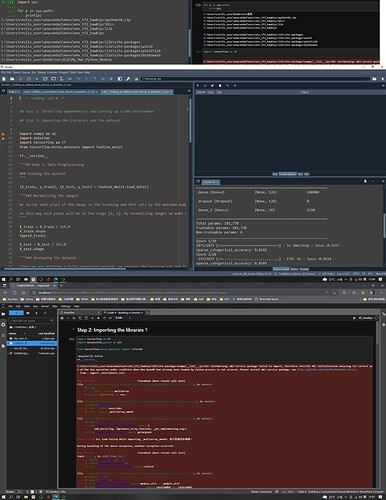Screen dimensions: 386x500
Task: Open the File menu in Spyder
Action: [3, 72]
